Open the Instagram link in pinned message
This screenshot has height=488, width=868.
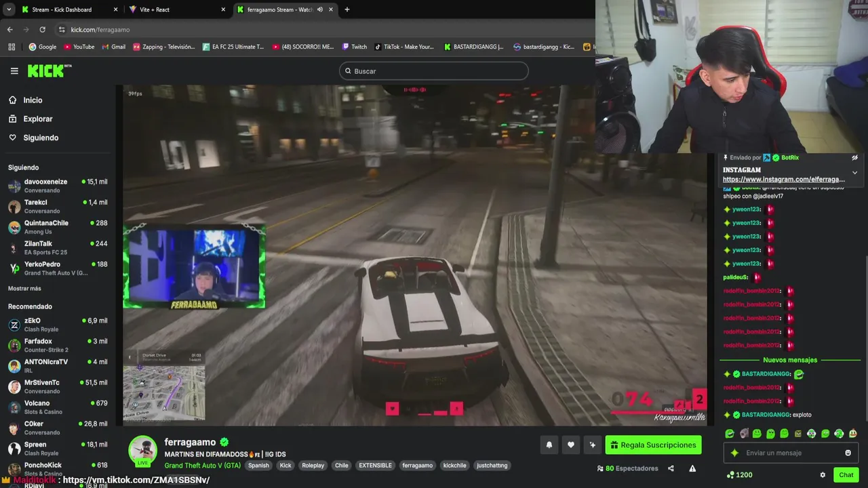[784, 180]
